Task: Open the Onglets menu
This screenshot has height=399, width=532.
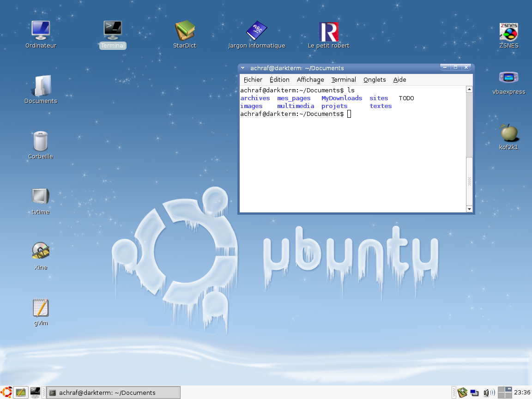Action: pos(375,80)
